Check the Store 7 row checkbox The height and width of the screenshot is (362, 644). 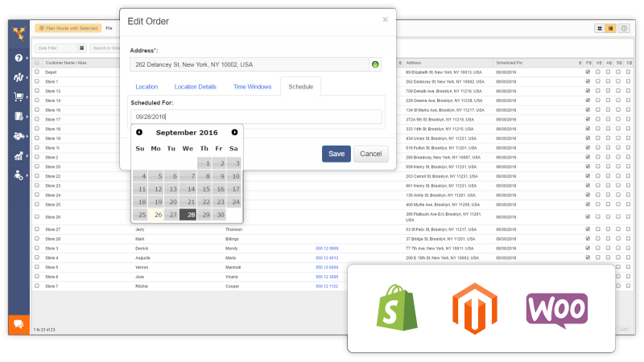pyautogui.click(x=37, y=286)
